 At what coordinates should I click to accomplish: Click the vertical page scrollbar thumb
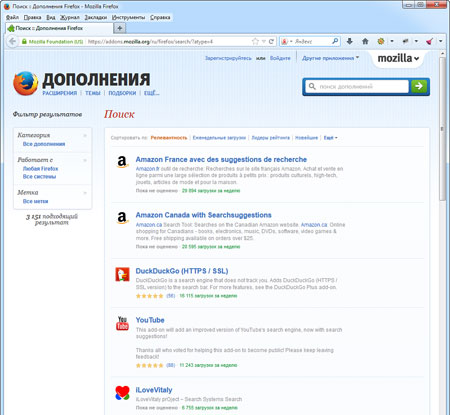(x=442, y=128)
